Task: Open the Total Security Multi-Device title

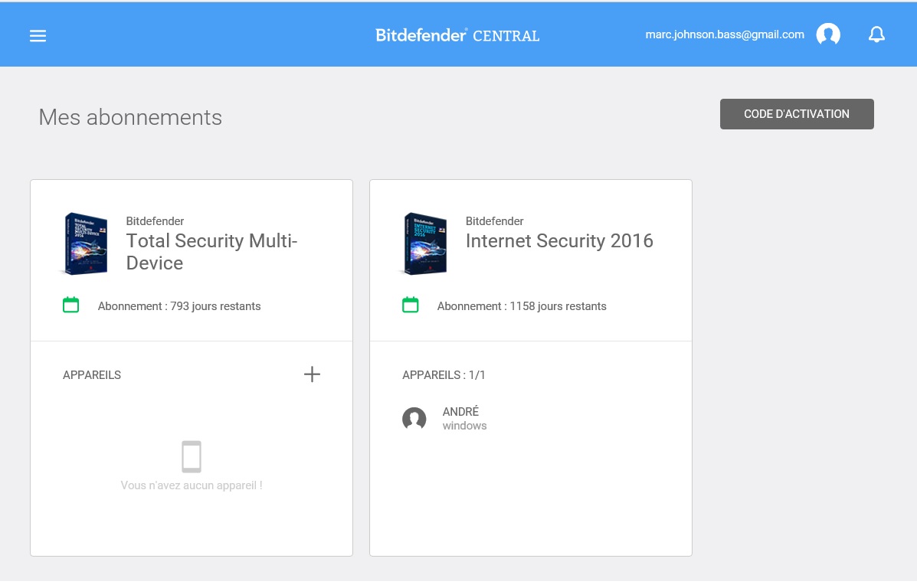Action: click(211, 252)
